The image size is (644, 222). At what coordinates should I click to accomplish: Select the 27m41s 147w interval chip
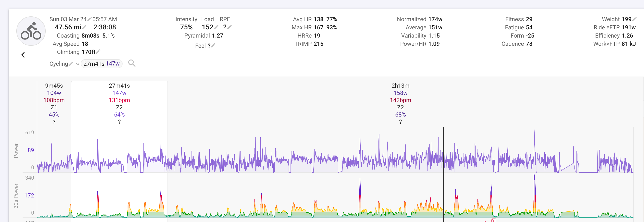101,64
